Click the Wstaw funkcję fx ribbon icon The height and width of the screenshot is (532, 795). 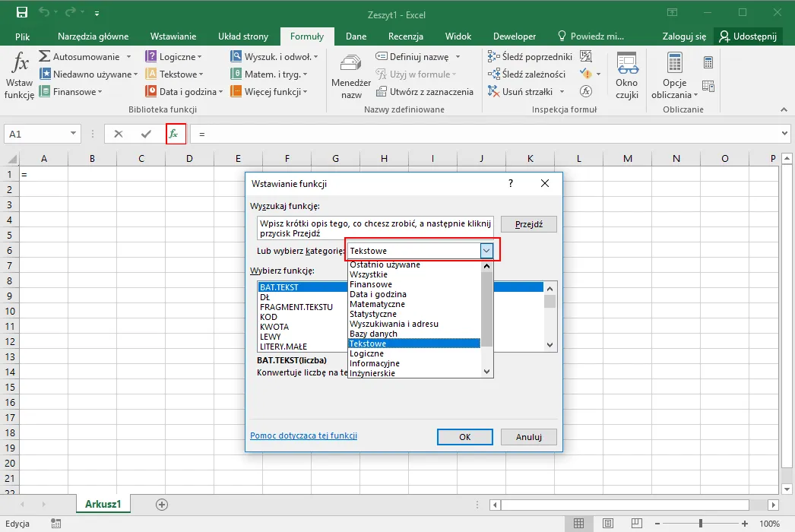point(20,63)
